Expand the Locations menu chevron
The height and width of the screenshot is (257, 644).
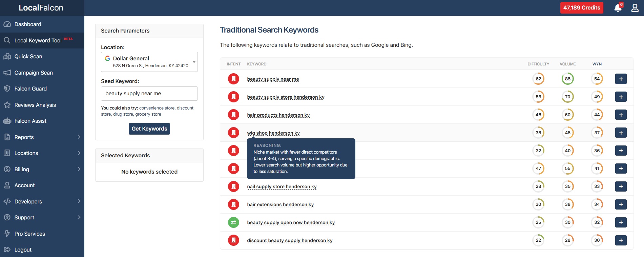79,153
